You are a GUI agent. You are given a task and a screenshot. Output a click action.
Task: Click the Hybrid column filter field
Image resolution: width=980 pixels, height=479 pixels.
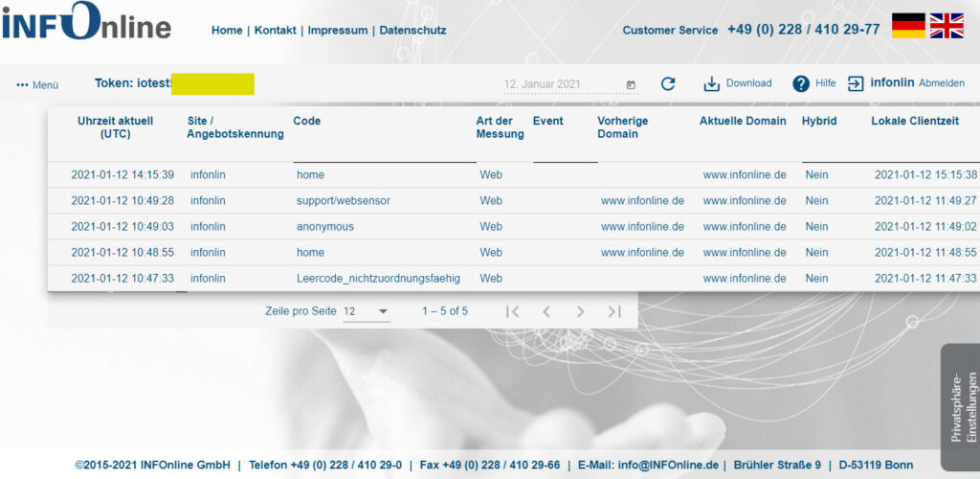(834, 154)
